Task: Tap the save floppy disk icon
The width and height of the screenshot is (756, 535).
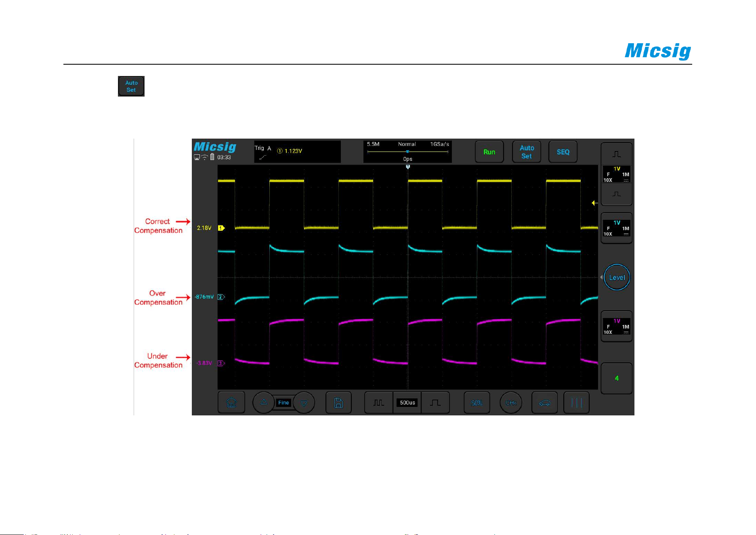Action: [x=338, y=402]
